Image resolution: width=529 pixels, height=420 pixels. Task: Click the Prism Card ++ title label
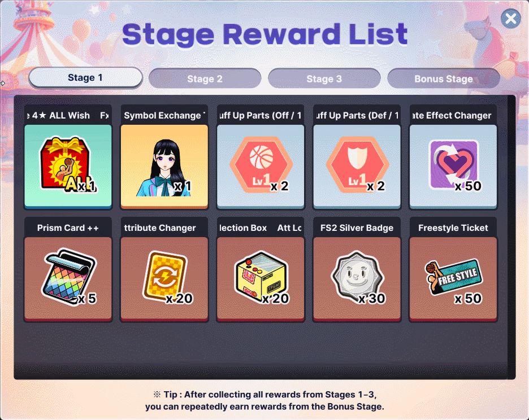click(68, 228)
